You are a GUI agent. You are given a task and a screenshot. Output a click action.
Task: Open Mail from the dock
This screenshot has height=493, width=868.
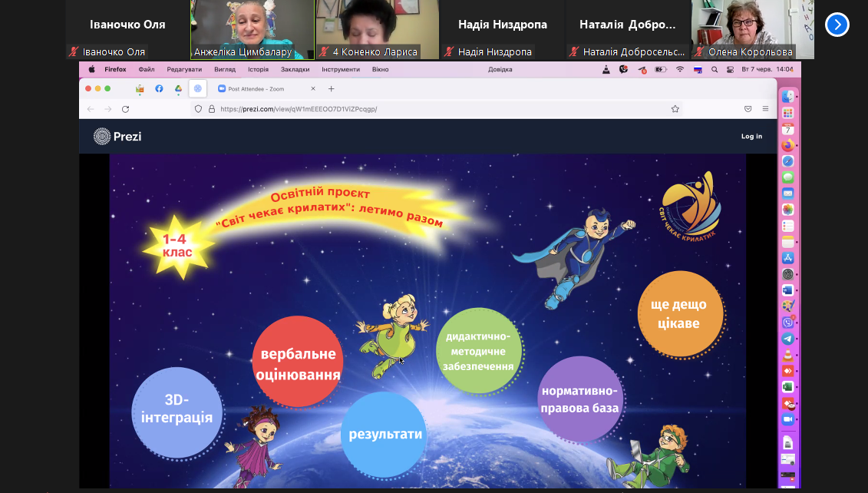click(x=787, y=194)
